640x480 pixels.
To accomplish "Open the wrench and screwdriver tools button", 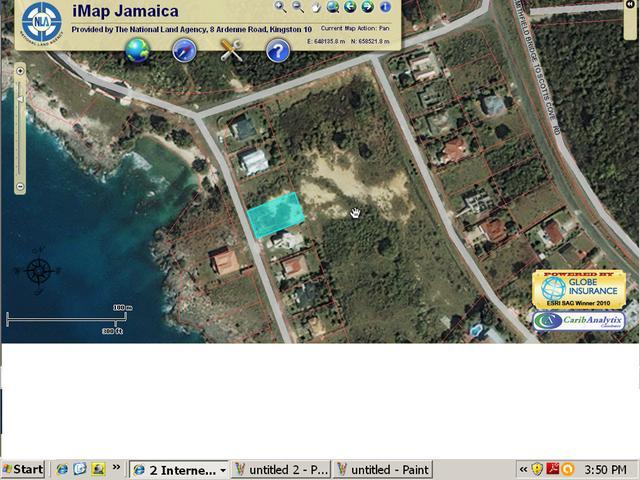I will click(x=232, y=50).
